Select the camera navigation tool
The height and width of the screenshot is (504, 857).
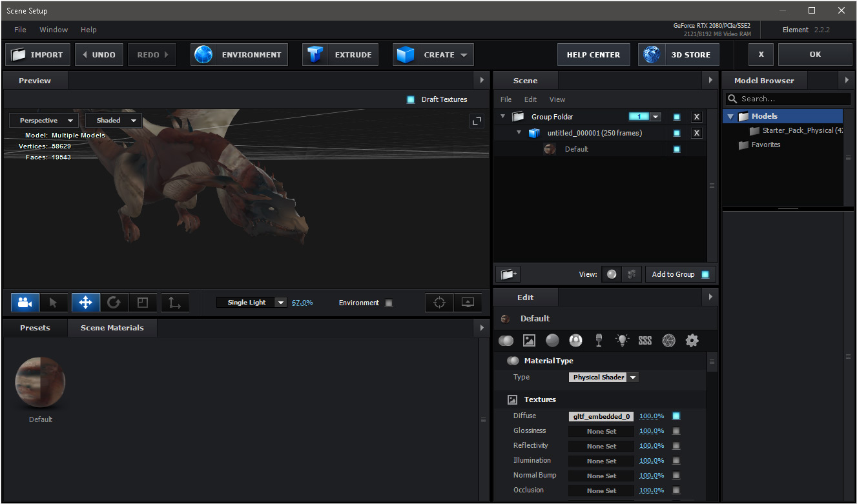[x=25, y=302]
